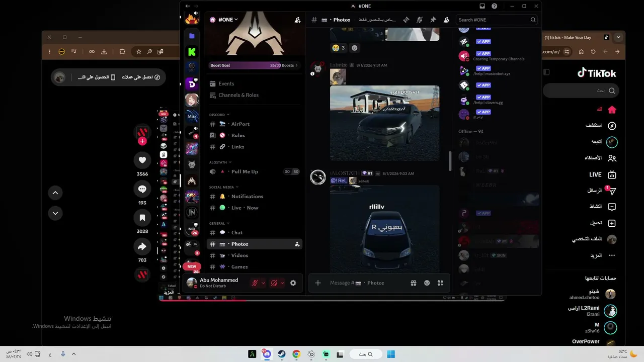This screenshot has width=644, height=362.
Task: Open Steam from the Windows taskbar
Action: [x=282, y=354]
